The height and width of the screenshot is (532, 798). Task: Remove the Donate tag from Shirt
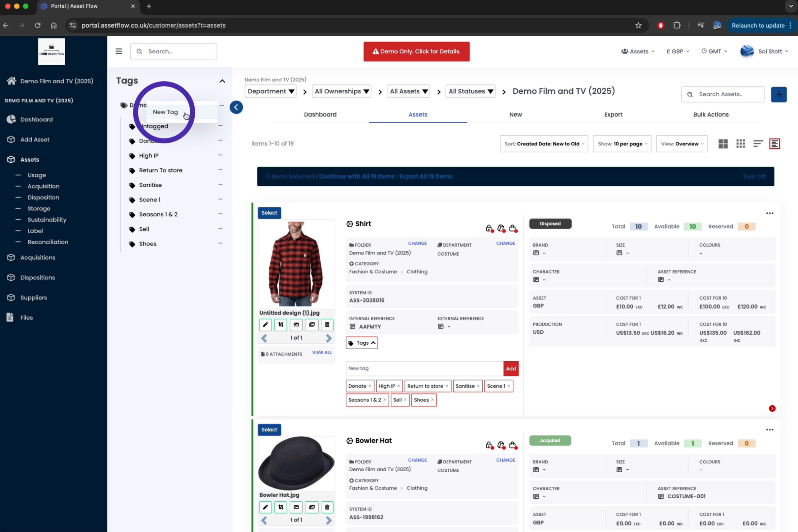370,386
